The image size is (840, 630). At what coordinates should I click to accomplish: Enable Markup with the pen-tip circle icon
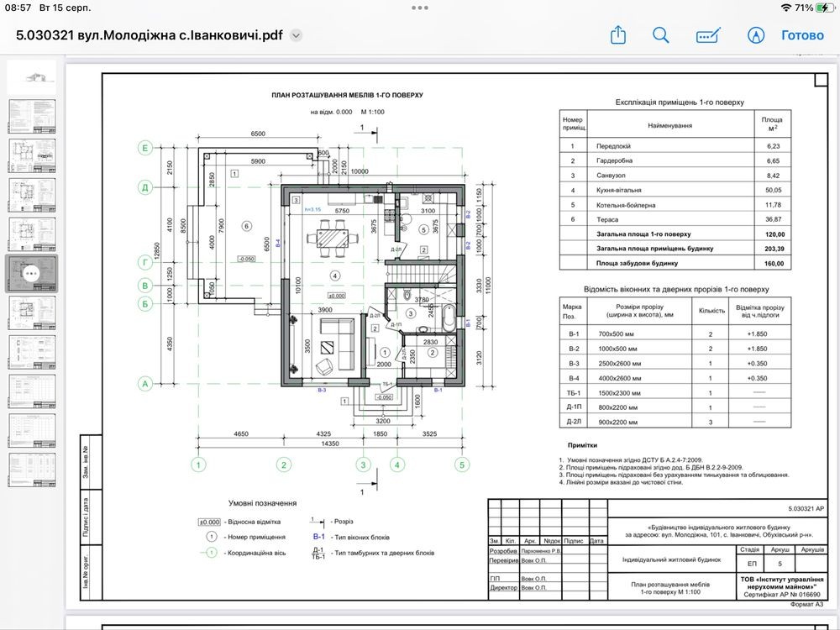pyautogui.click(x=756, y=35)
